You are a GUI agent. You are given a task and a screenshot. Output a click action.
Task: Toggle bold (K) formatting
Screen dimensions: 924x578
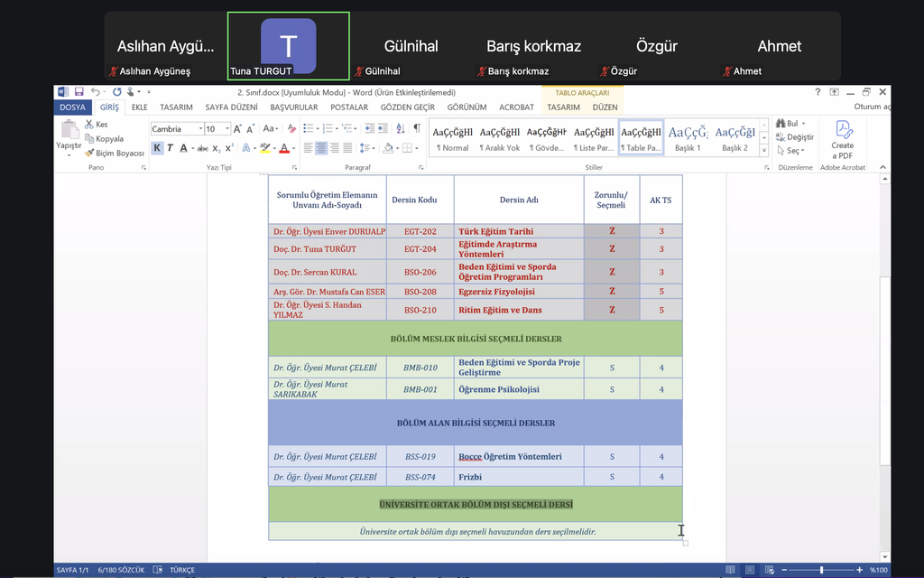point(157,148)
